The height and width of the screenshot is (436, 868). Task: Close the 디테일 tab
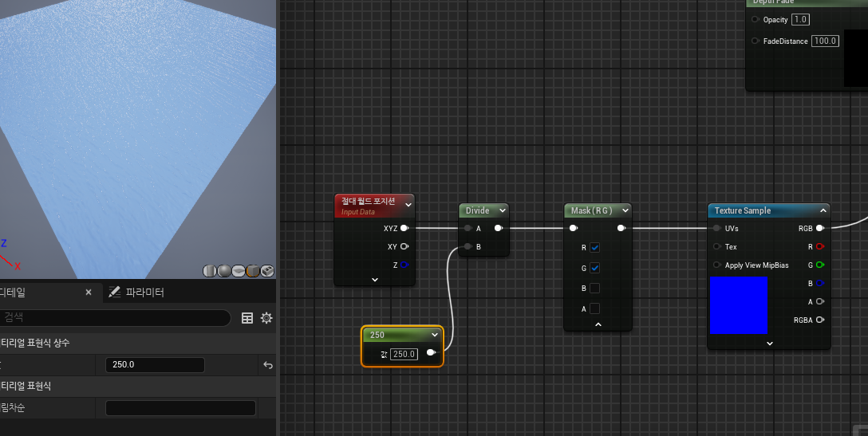[x=88, y=292]
